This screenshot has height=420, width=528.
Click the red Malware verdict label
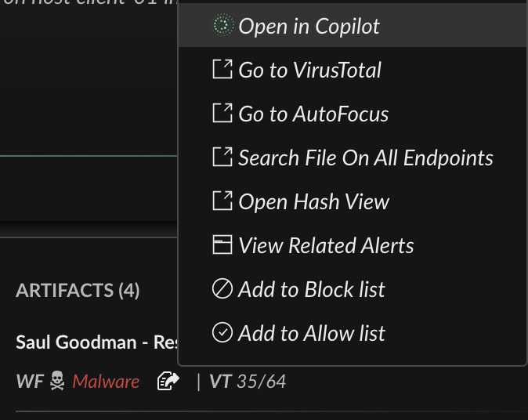(x=106, y=382)
